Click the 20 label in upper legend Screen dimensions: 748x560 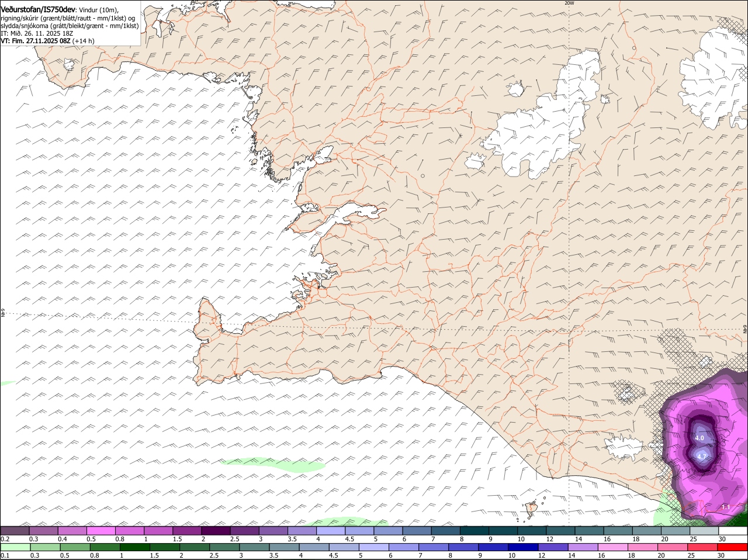664,539
